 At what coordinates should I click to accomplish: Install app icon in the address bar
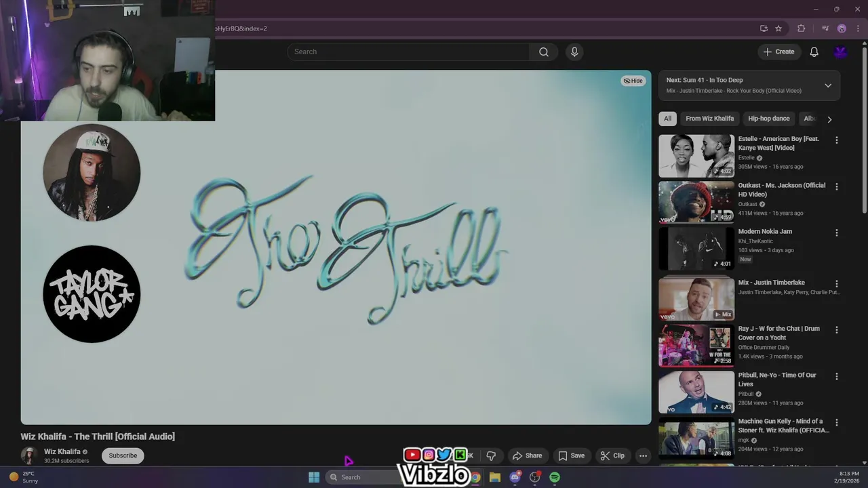pyautogui.click(x=764, y=28)
